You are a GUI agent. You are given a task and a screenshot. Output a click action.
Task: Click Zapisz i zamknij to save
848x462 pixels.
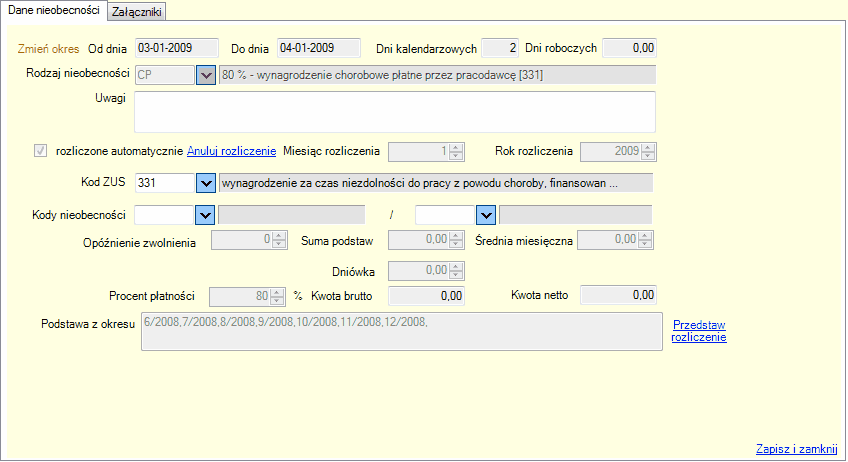(x=796, y=449)
